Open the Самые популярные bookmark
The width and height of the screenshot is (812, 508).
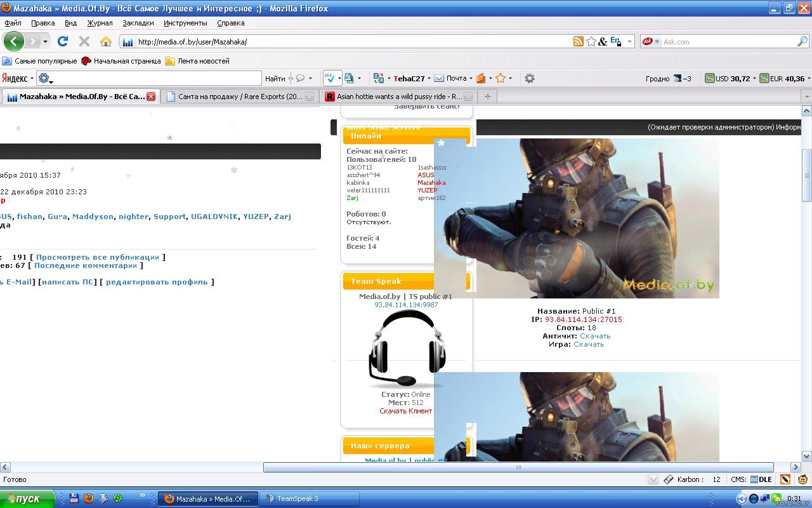coord(39,61)
